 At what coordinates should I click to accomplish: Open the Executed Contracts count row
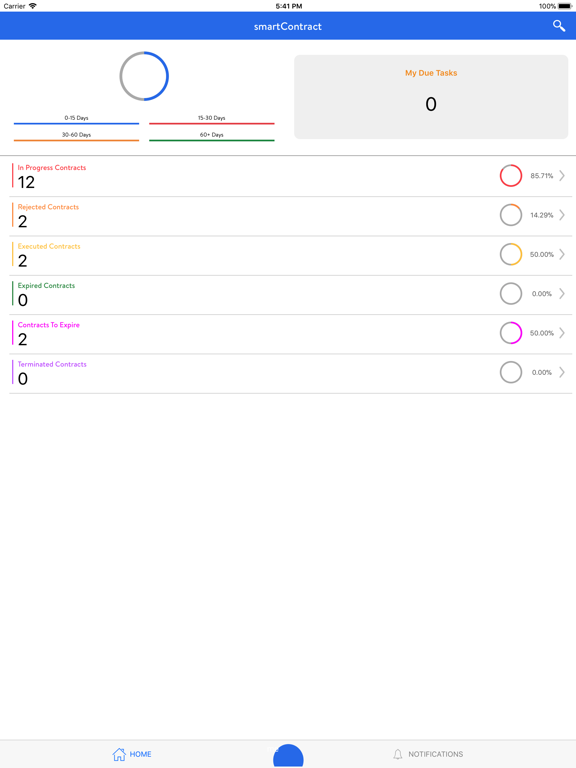coord(290,256)
